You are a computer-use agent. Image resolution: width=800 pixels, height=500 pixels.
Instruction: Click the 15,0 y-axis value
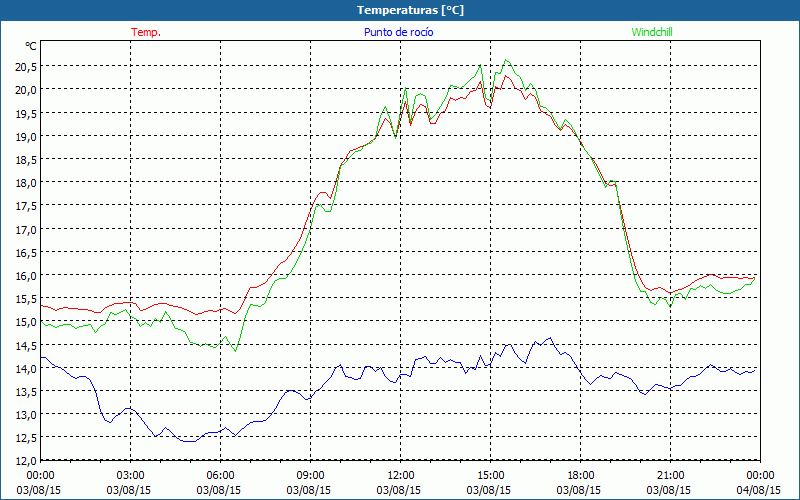[27, 321]
